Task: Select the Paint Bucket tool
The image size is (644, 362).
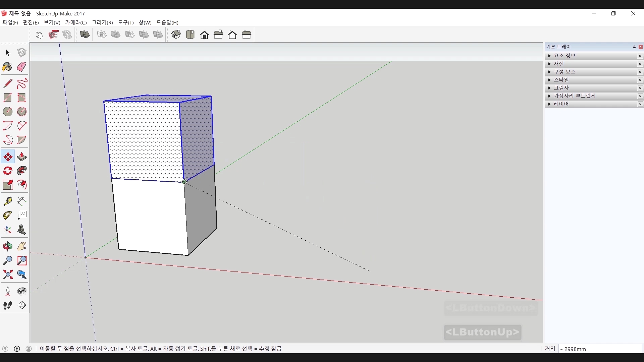Action: [7, 67]
